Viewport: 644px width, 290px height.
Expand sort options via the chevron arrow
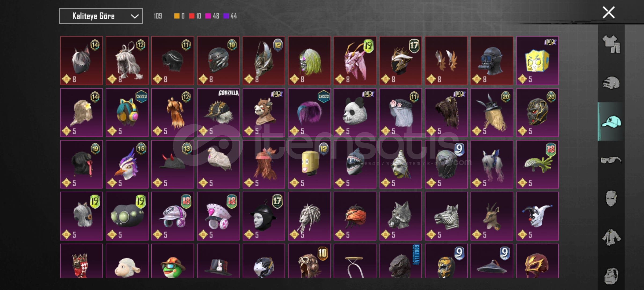pyautogui.click(x=134, y=16)
